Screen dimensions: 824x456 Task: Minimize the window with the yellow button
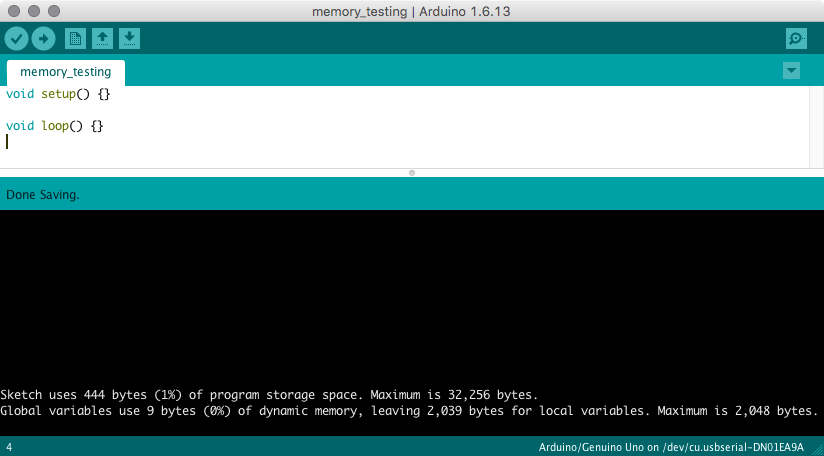click(x=33, y=11)
